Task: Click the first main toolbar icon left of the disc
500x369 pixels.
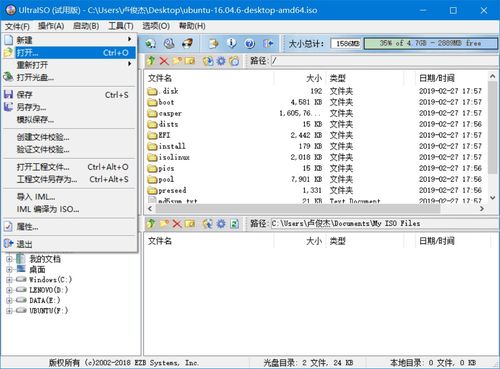Action: (150, 43)
